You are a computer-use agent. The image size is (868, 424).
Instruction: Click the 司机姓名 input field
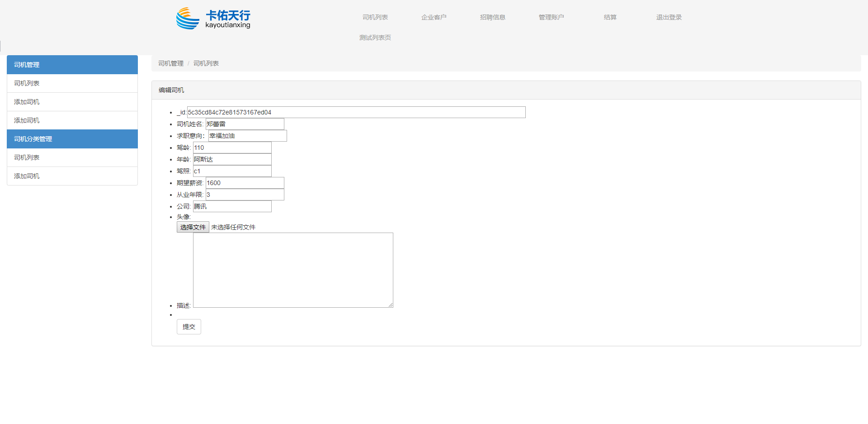pos(245,124)
